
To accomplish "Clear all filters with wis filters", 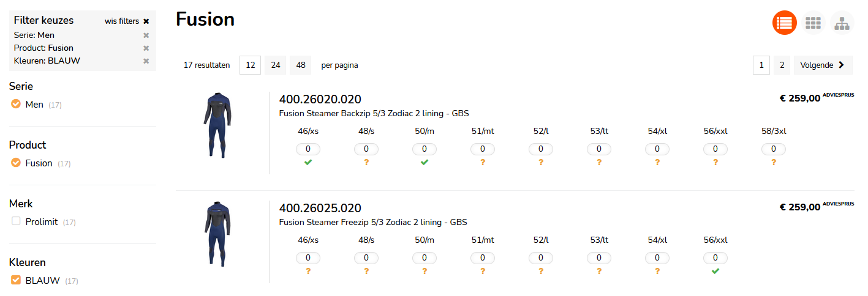I will [x=127, y=21].
